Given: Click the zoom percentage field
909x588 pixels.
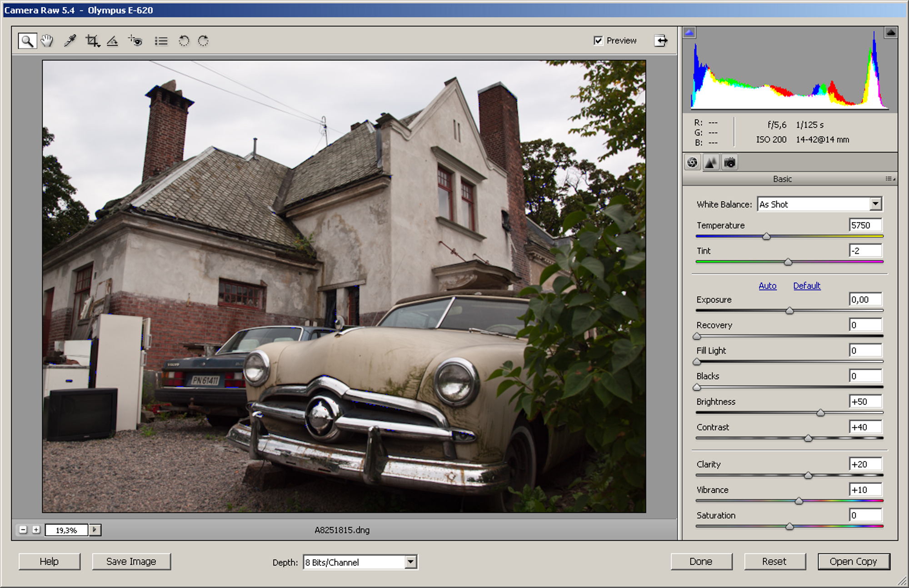Looking at the screenshot, I should click(66, 530).
